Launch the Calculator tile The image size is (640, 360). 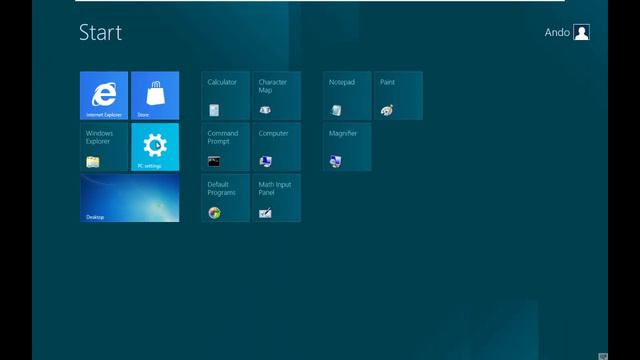tap(226, 96)
